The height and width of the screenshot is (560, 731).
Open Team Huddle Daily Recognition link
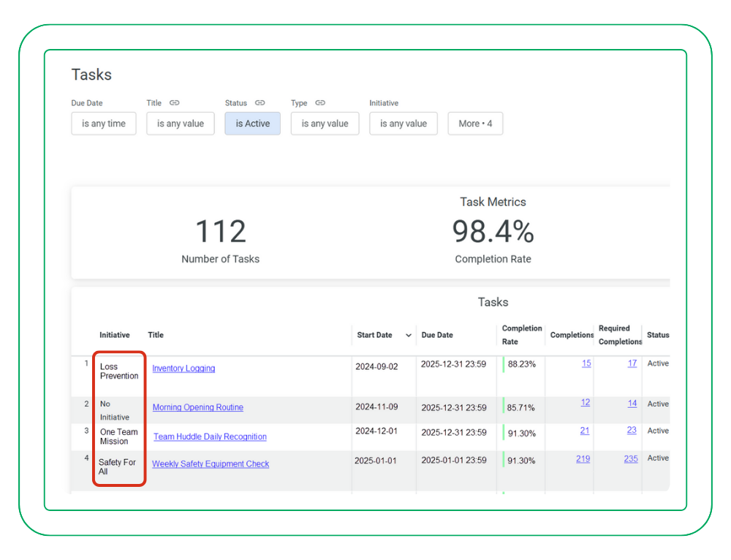click(x=211, y=437)
